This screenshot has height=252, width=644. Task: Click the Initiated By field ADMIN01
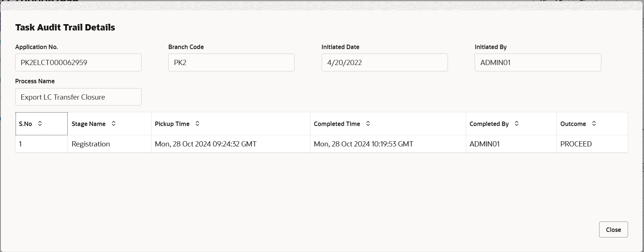tap(538, 62)
